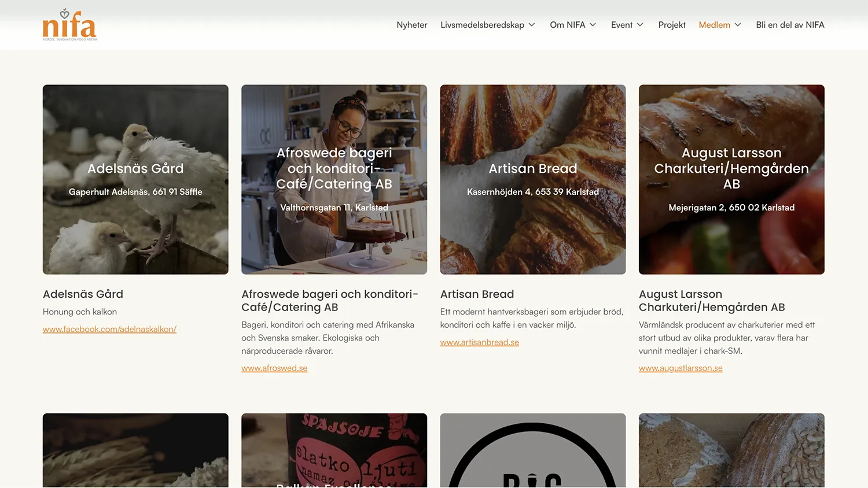This screenshot has height=488, width=868.
Task: Expand the Om NIFA dropdown chevron
Action: click(x=593, y=25)
